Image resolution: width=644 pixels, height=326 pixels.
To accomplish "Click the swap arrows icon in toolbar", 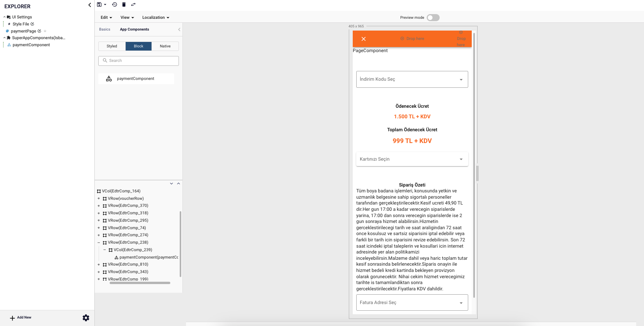I will point(133,5).
